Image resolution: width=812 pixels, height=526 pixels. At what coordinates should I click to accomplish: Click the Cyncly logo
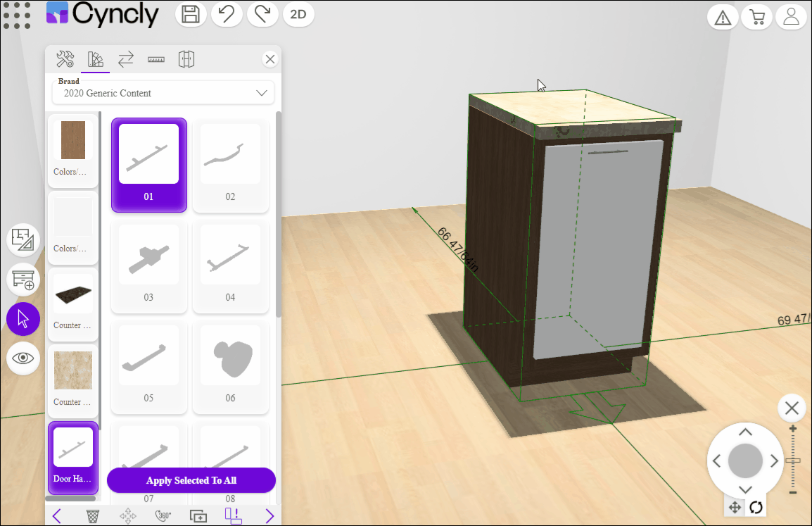coord(103,15)
